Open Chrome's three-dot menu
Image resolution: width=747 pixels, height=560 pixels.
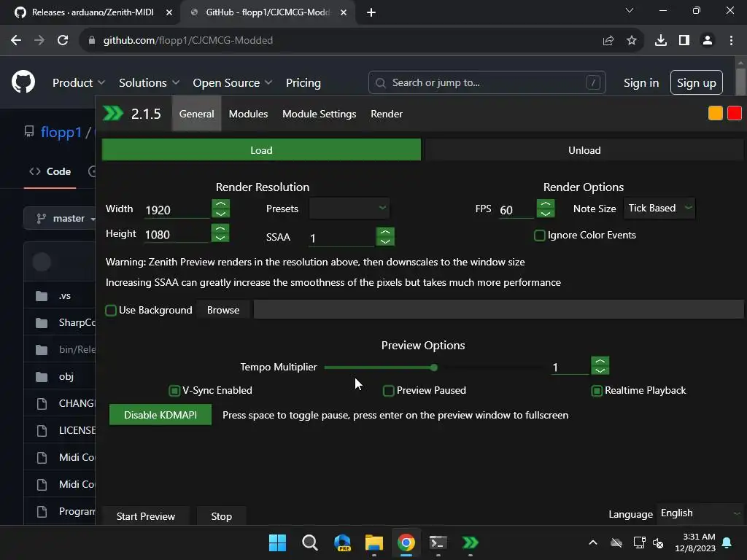point(731,41)
